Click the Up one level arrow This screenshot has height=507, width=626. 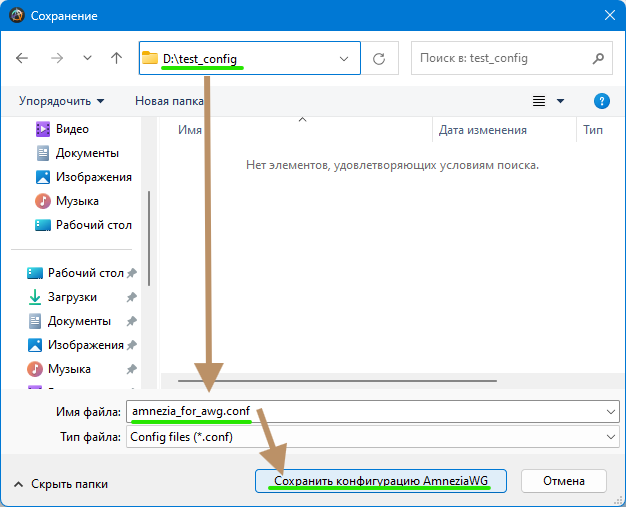click(116, 59)
